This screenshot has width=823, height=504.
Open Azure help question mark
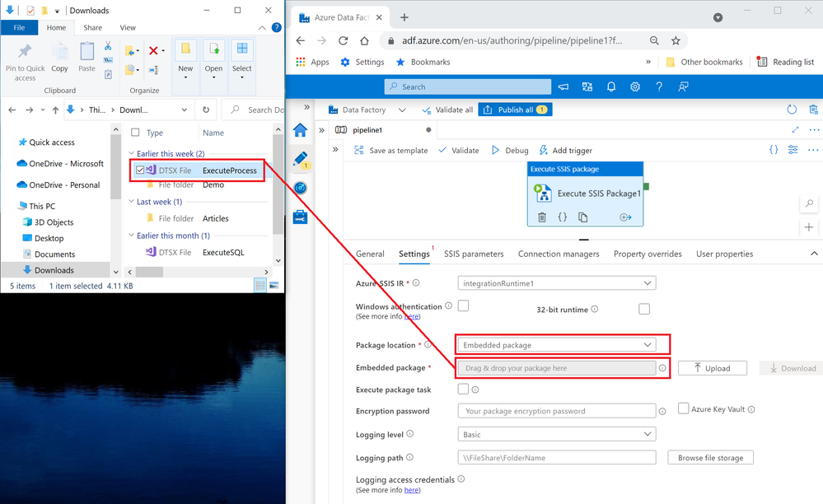[x=659, y=86]
